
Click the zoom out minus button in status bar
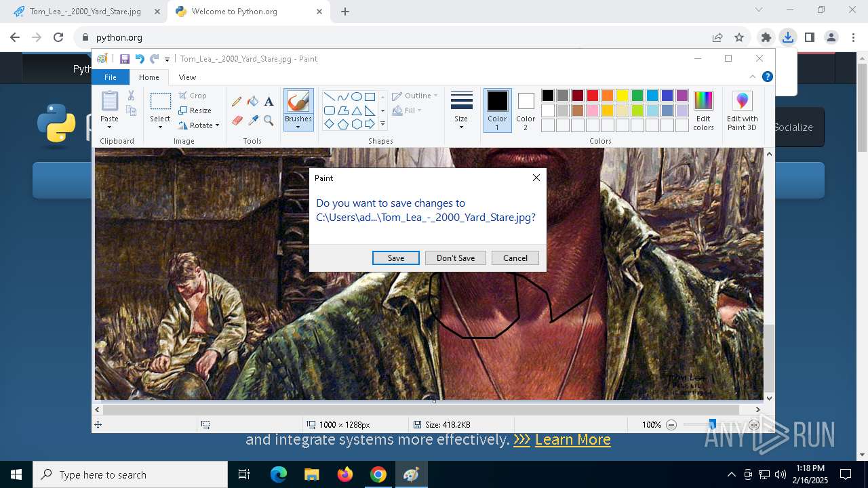pos(671,425)
